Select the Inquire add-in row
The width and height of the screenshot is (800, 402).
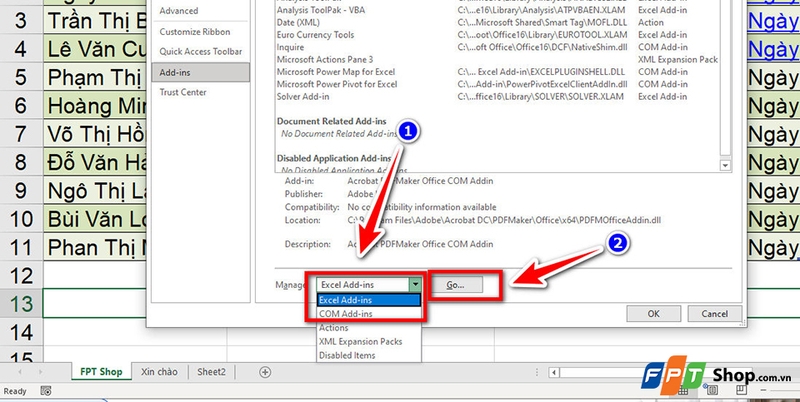pyautogui.click(x=497, y=47)
